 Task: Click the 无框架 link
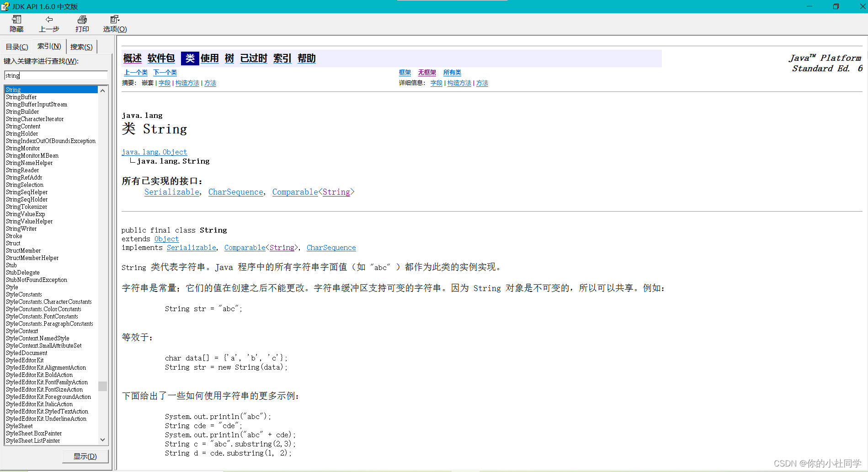(426, 72)
